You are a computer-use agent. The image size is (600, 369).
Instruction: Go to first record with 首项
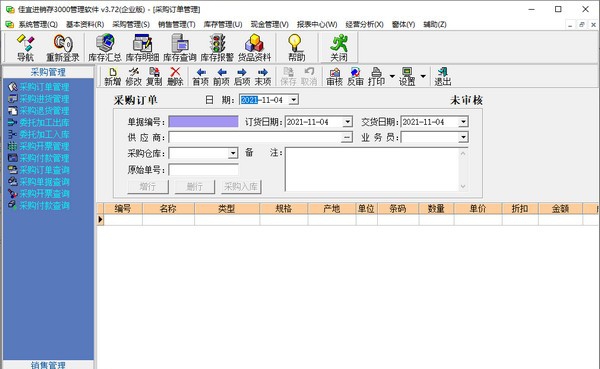pos(201,77)
